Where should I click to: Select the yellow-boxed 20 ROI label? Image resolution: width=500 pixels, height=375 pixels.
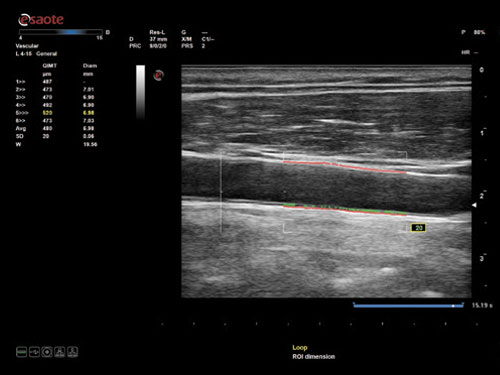pyautogui.click(x=419, y=228)
